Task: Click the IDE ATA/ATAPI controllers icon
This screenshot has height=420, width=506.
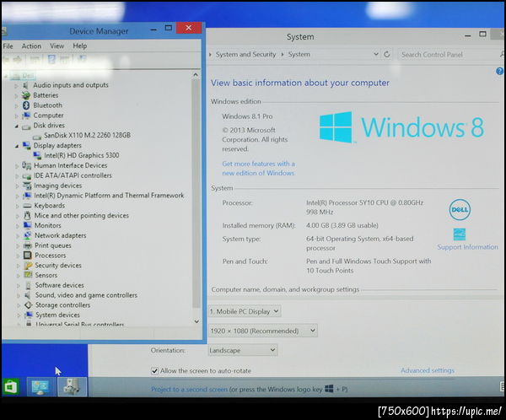Action: pos(27,175)
